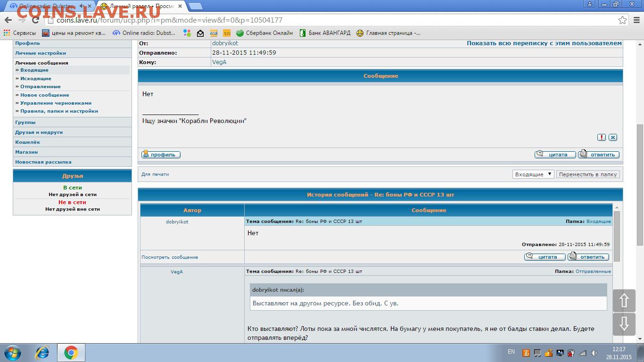Open the Главная страница bookmark

[388, 33]
